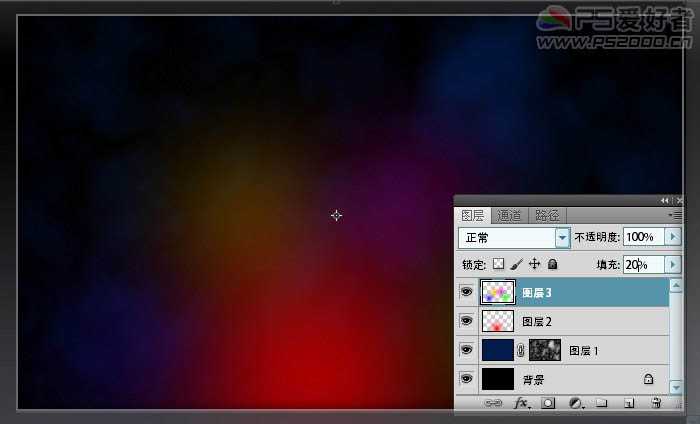The image size is (700, 424).
Task: Open the fill slider arrow
Action: (673, 264)
